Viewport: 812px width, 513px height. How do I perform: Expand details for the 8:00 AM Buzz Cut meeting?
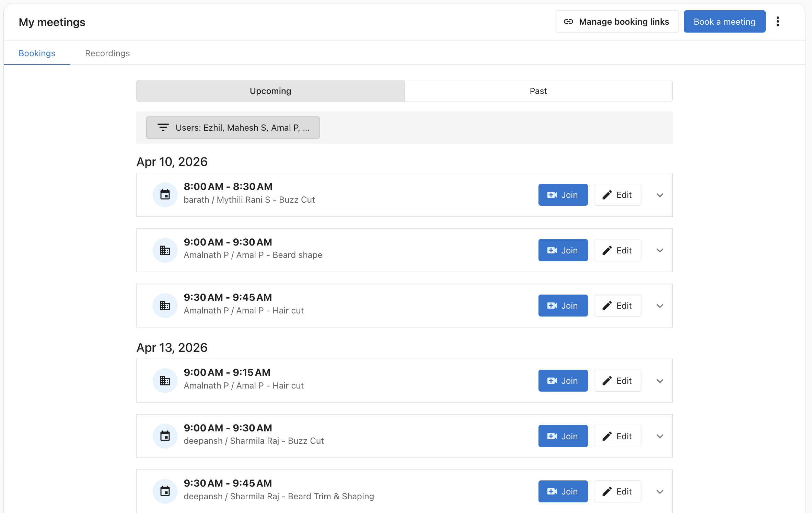659,195
